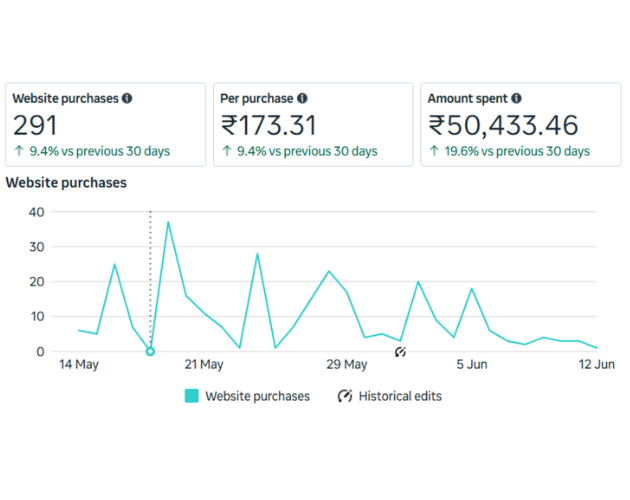Image resolution: width=630 pixels, height=500 pixels.
Task: Click the highest peak of the purchases line
Action: pos(168,222)
